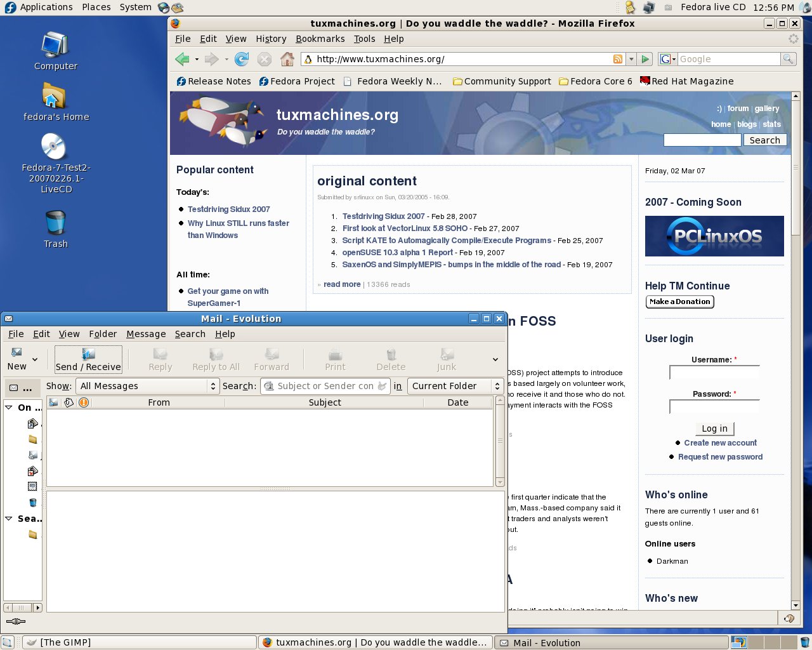Open the History menu in Firefox
Image resolution: width=812 pixels, height=650 pixels.
pyautogui.click(x=271, y=39)
